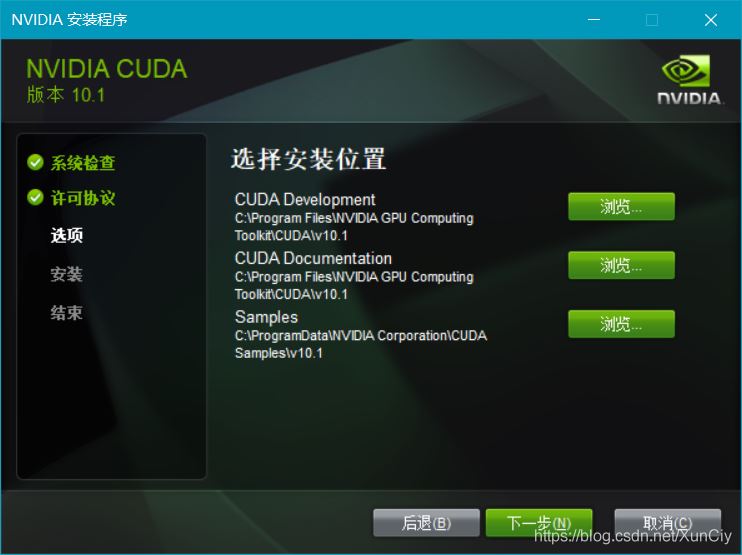Click the NVIDIA eye logo
Screen dimensions: 742x555
[x=686, y=70]
